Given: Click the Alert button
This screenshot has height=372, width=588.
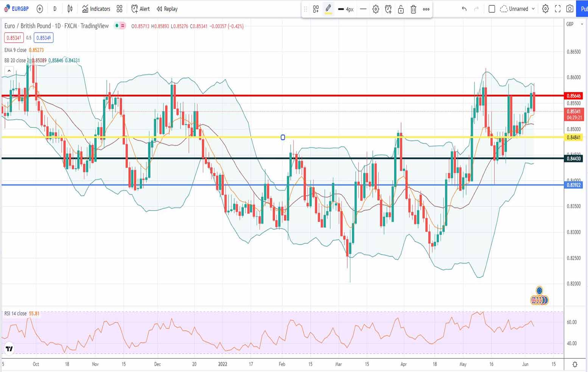Looking at the screenshot, I should pyautogui.click(x=140, y=9).
